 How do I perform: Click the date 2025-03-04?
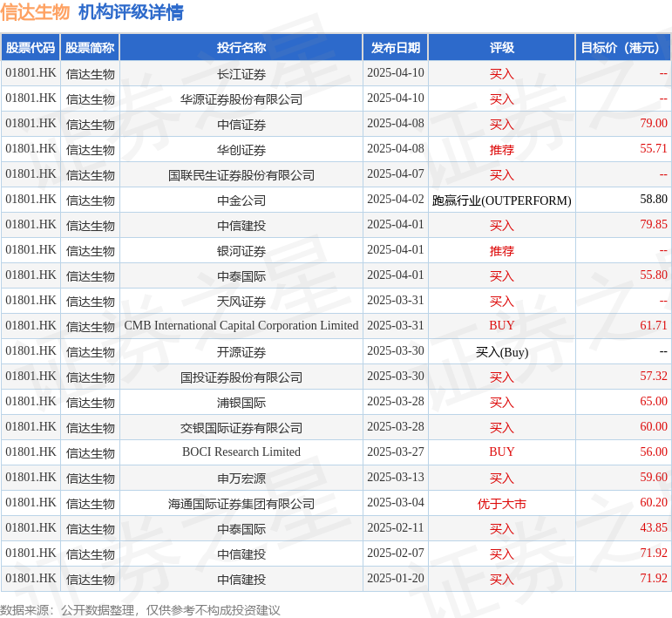tap(396, 503)
